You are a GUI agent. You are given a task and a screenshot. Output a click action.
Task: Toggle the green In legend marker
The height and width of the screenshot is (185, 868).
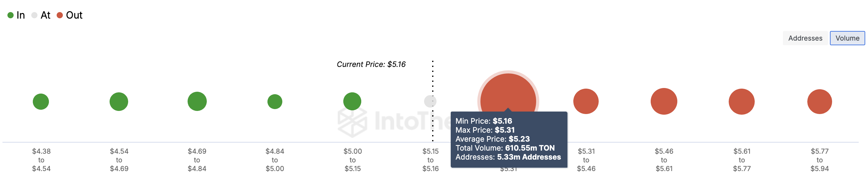[x=11, y=15]
